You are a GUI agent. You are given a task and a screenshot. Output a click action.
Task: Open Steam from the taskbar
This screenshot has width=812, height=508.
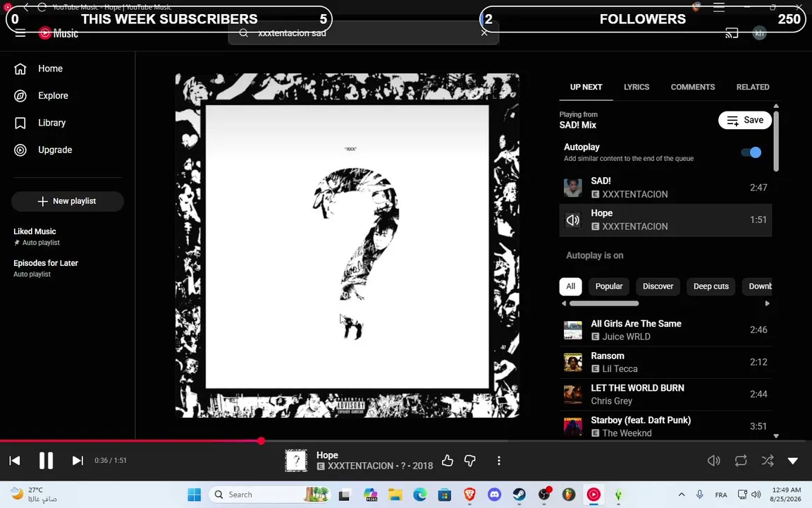click(x=519, y=495)
